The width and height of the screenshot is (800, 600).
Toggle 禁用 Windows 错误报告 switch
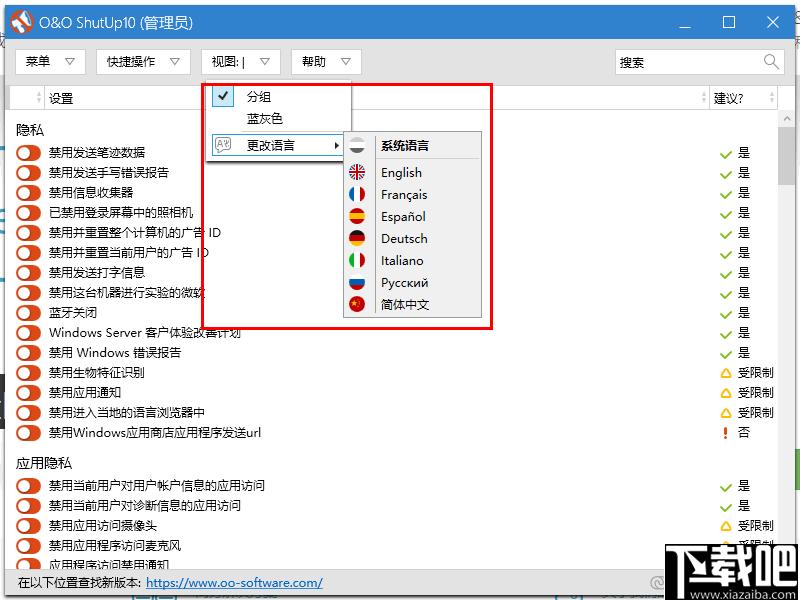click(x=28, y=353)
